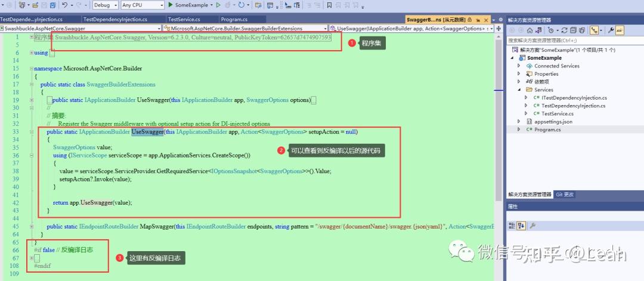Click the toolbar bookmark icon
This screenshot has width=644, height=281.
click(329, 5)
